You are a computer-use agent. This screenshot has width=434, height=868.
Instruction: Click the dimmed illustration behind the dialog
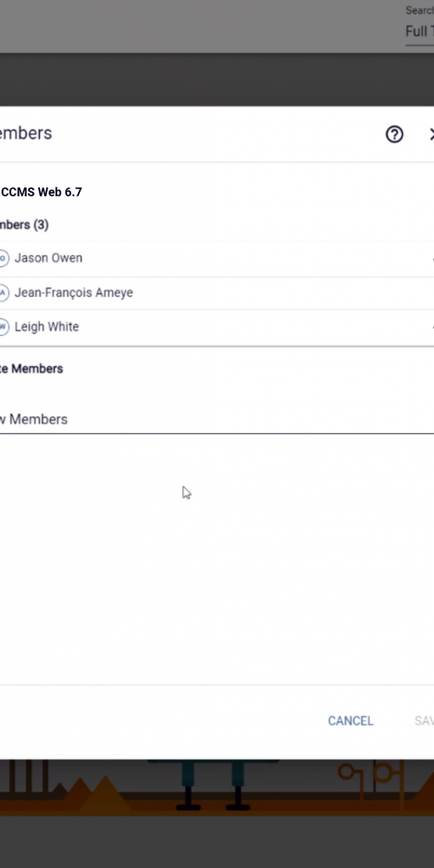click(x=217, y=786)
